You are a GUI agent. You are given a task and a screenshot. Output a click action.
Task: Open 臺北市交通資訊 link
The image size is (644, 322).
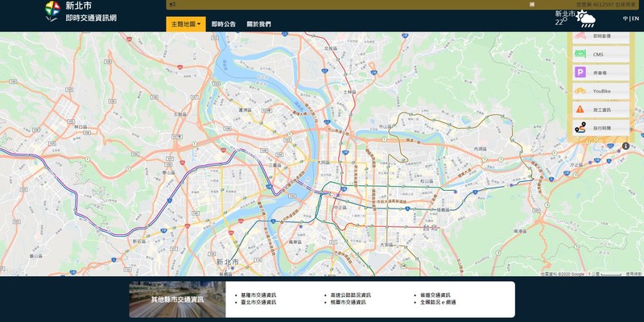coord(258,302)
